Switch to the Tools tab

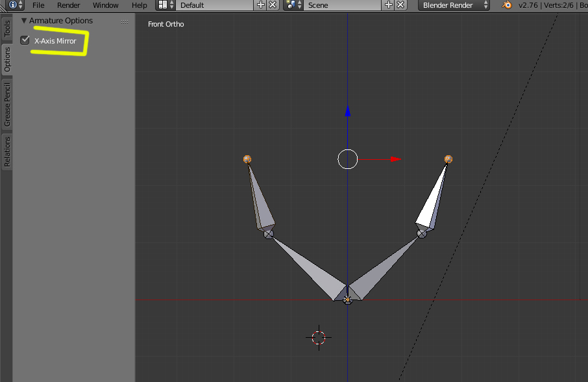[7, 28]
